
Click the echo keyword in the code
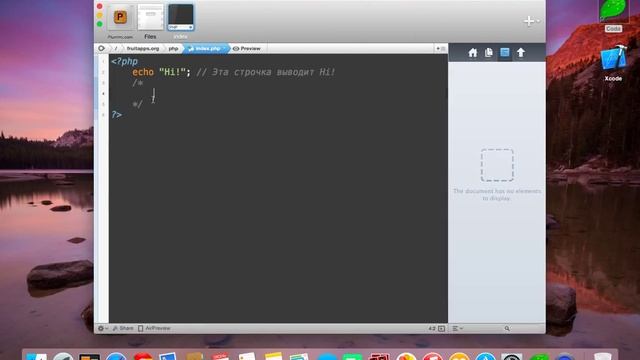[143, 72]
